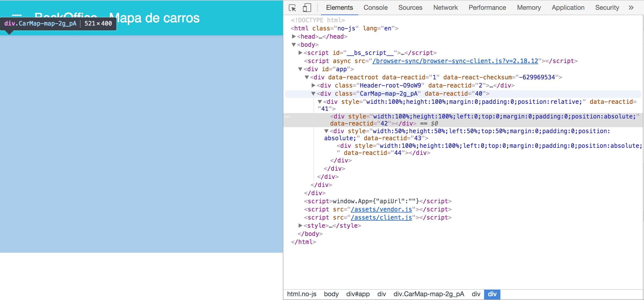The height and width of the screenshot is (300, 644).
Task: Toggle the device toolbar icon
Action: pyautogui.click(x=307, y=8)
